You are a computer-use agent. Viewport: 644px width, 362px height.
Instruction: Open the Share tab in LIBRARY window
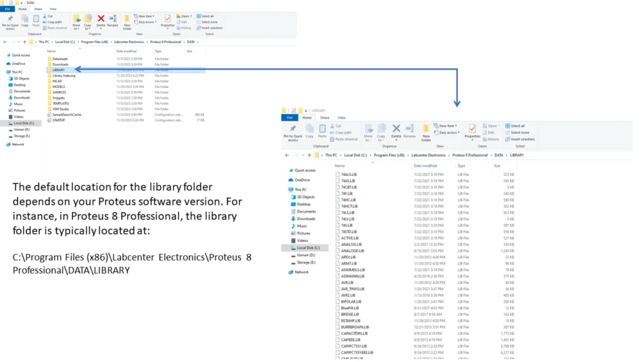click(x=325, y=118)
